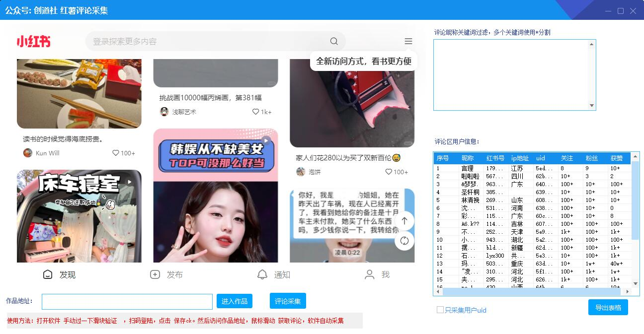Click the back-to-top arrow icon
644x334 pixels.
405,220
